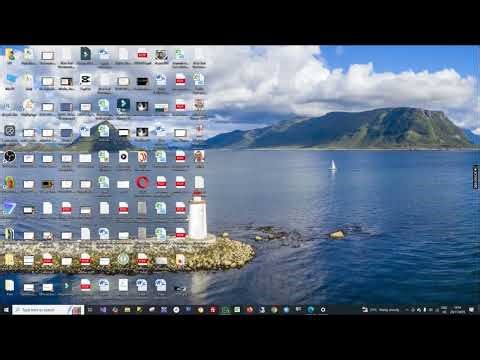Screen dimensions: 480x360
Task: Select the grey rounded-square app icon on desktop
Action: pyautogui.click(x=9, y=130)
